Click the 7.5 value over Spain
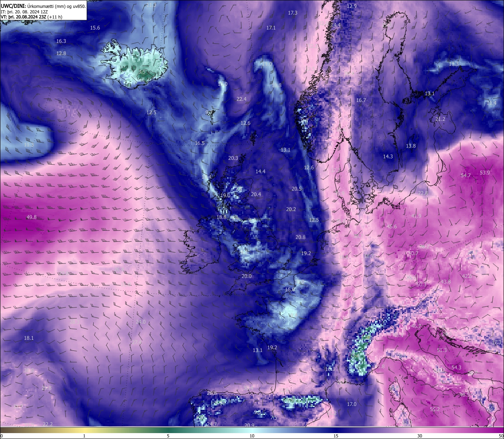Image resolution: width=504 pixels, height=439 pixels. coord(274,417)
